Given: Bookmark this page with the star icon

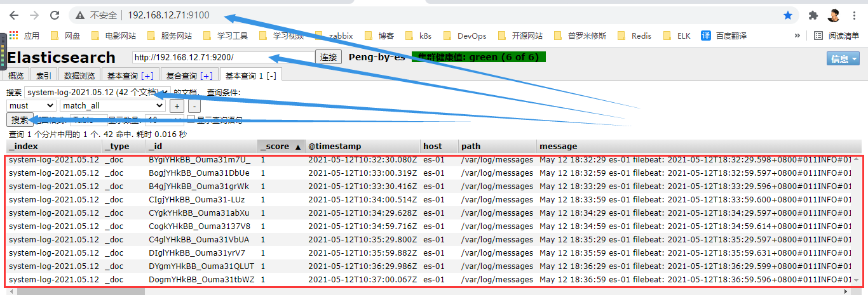Looking at the screenshot, I should (x=788, y=15).
